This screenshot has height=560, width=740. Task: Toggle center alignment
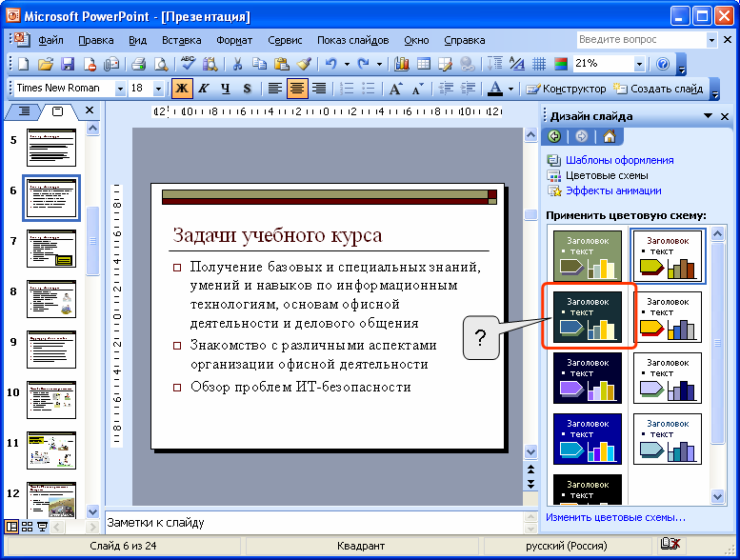[297, 89]
